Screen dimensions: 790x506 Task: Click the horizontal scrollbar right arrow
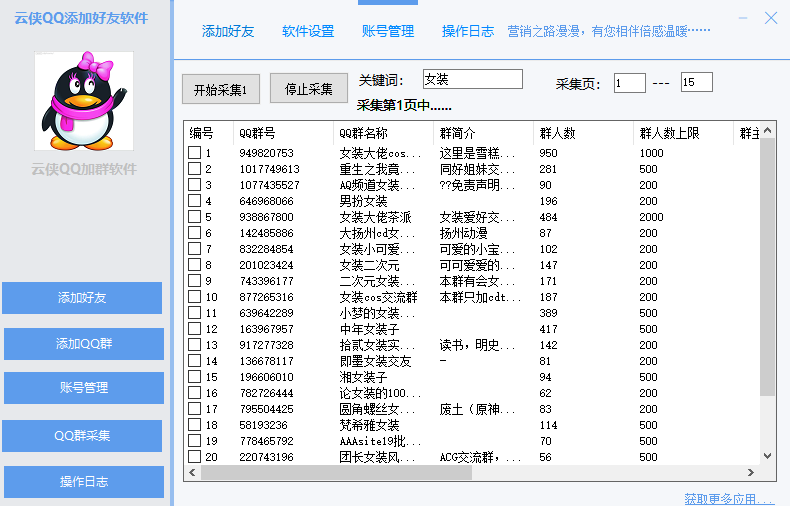pyautogui.click(x=751, y=473)
